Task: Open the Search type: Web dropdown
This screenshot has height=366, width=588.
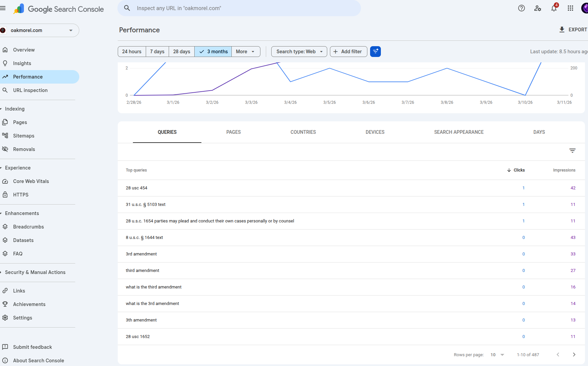Action: pos(299,52)
